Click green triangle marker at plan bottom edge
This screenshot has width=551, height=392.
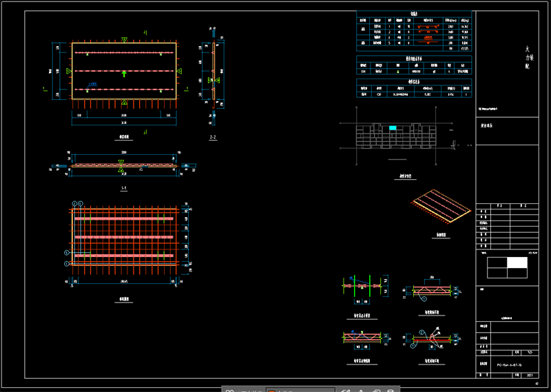(124, 102)
